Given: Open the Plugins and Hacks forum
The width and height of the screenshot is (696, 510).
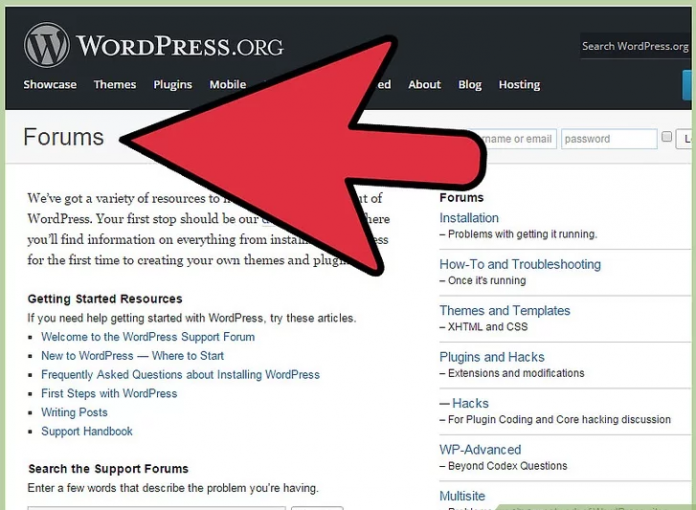Looking at the screenshot, I should (x=492, y=357).
